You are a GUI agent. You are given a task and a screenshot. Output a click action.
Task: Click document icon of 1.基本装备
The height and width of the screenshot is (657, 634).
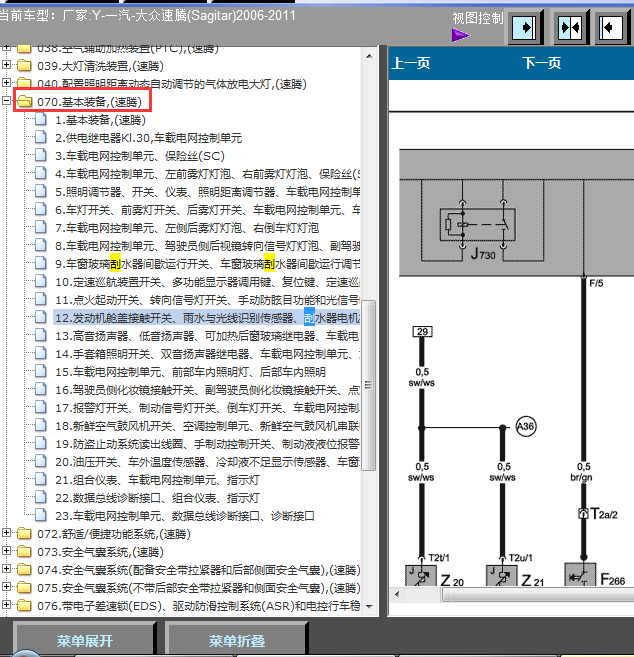(41, 119)
